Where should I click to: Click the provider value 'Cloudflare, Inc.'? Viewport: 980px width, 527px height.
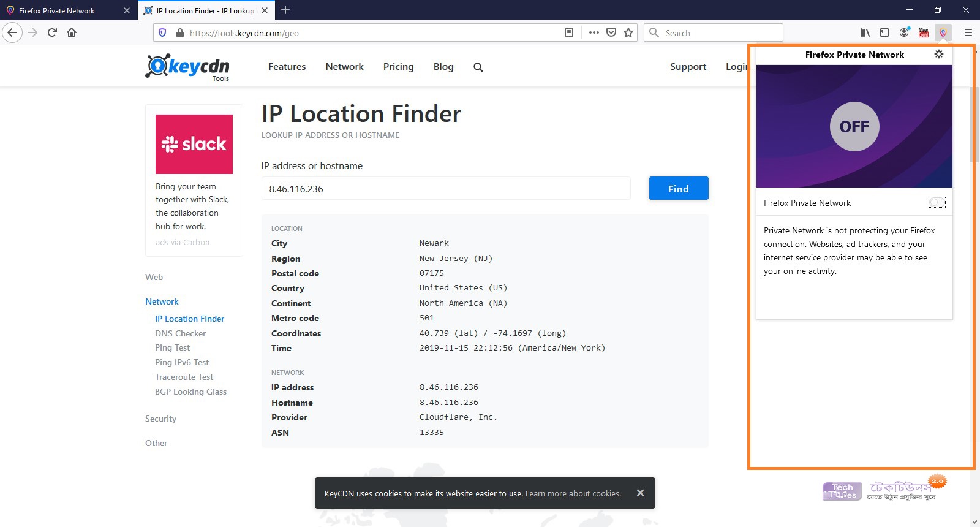(458, 417)
